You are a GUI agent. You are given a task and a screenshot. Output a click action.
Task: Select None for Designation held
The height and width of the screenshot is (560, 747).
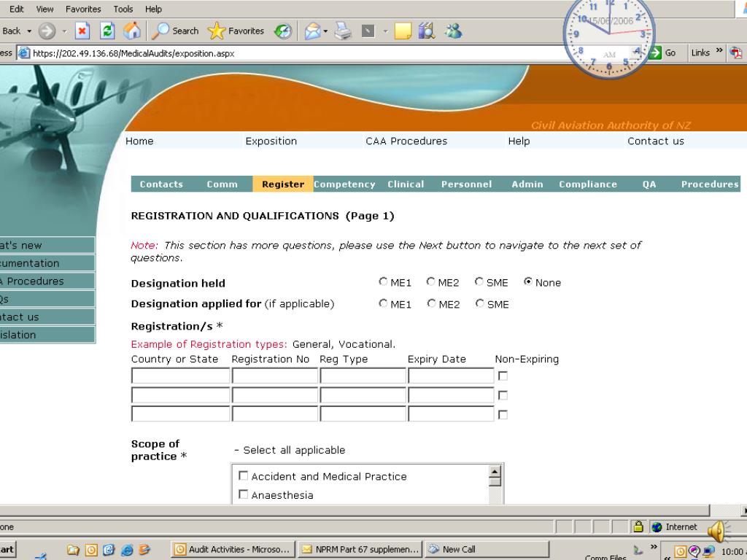click(528, 281)
